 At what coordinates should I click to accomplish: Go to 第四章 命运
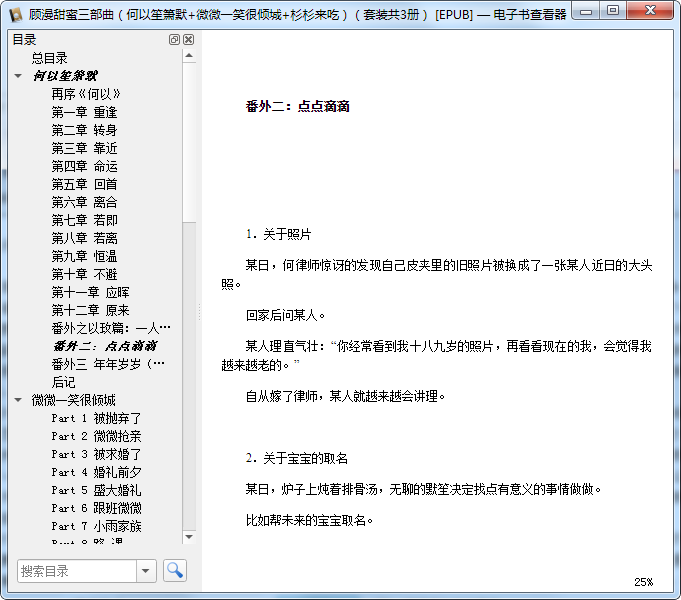tap(84, 166)
